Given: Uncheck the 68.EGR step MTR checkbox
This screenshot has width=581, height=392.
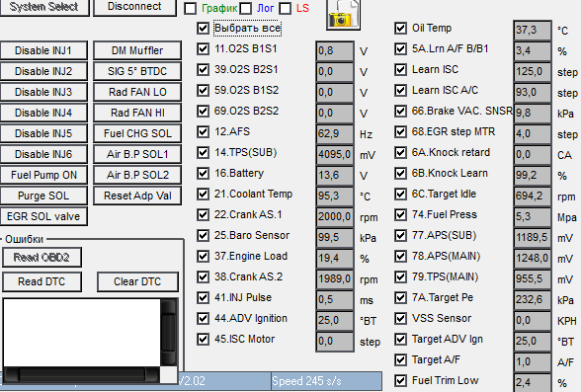Looking at the screenshot, I should 400,131.
